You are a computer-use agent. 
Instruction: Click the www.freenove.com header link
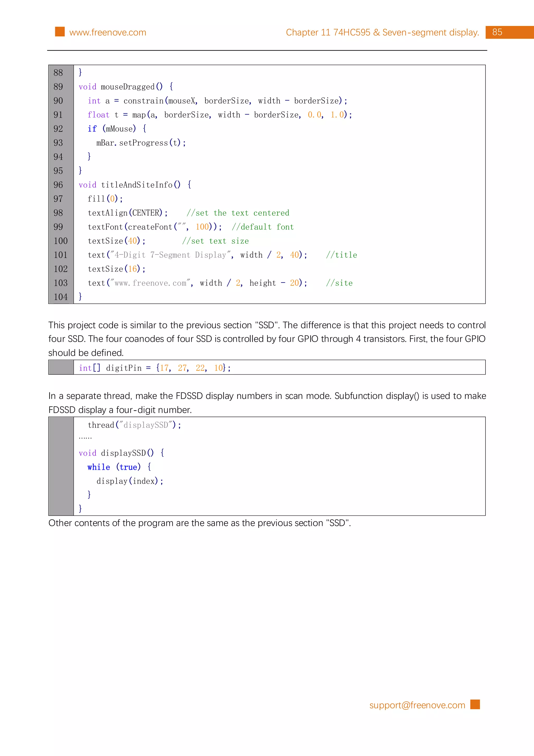[108, 32]
